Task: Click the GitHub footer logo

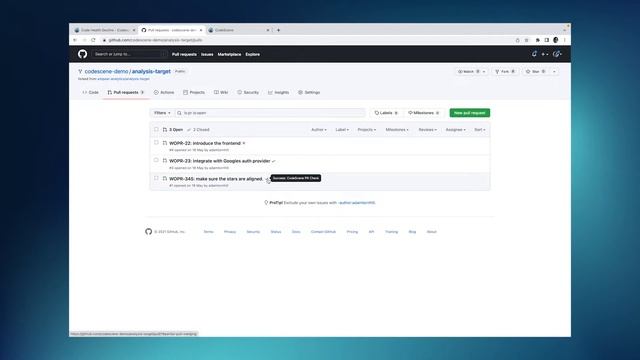Action: click(149, 231)
